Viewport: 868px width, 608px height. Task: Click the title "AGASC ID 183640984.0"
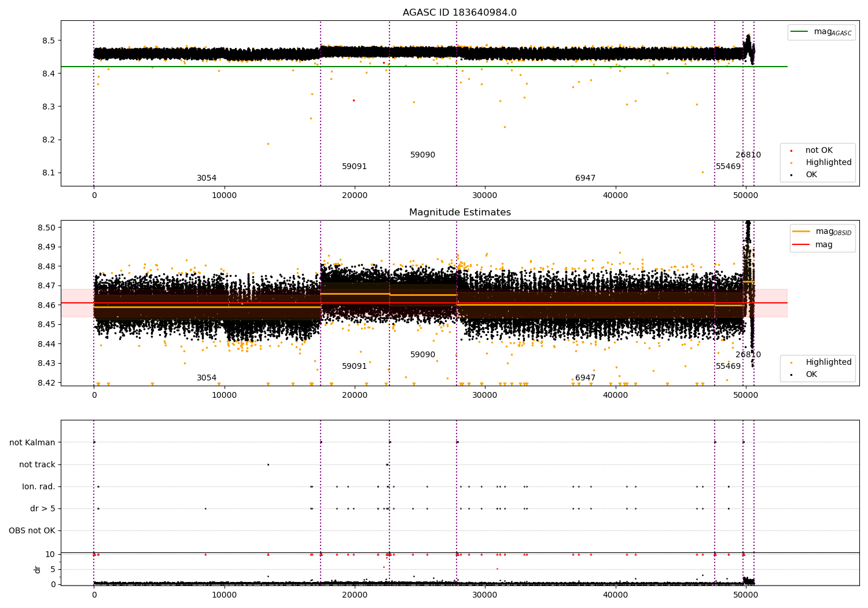(x=459, y=13)
